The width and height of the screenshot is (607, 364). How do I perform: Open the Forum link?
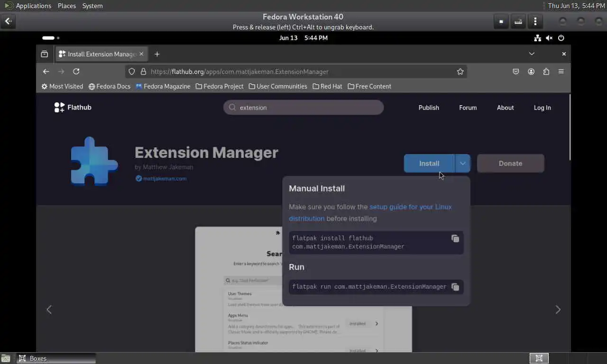468,108
